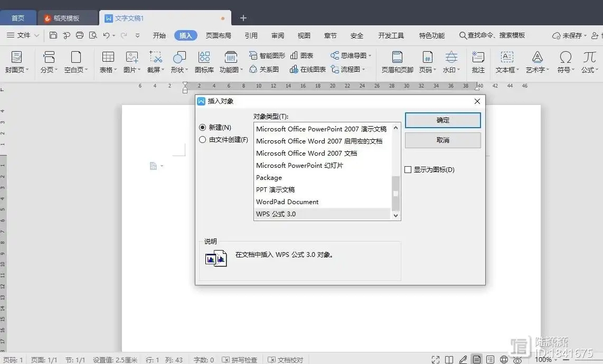Click the Redo arrow icon
This screenshot has height=364, width=603.
(124, 35)
